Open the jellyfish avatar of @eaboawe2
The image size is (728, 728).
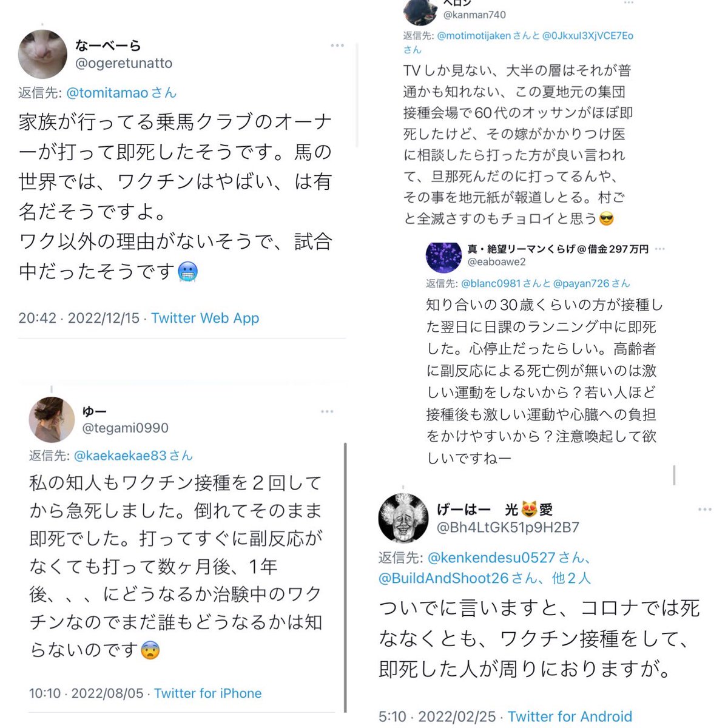tap(445, 255)
